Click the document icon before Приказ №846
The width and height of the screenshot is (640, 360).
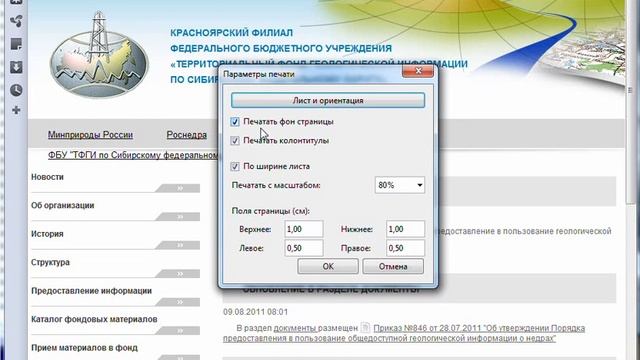click(365, 327)
